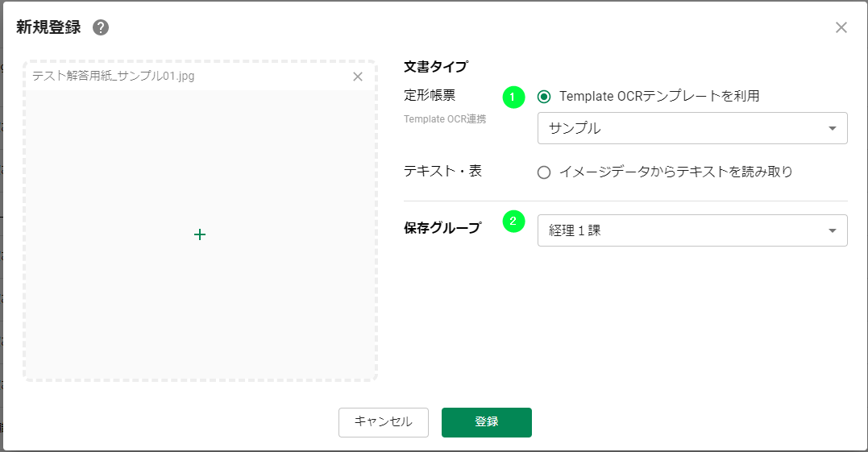Image resolution: width=868 pixels, height=452 pixels.
Task: Select the イメージデータからテキストを読み取り radio button
Action: (544, 172)
